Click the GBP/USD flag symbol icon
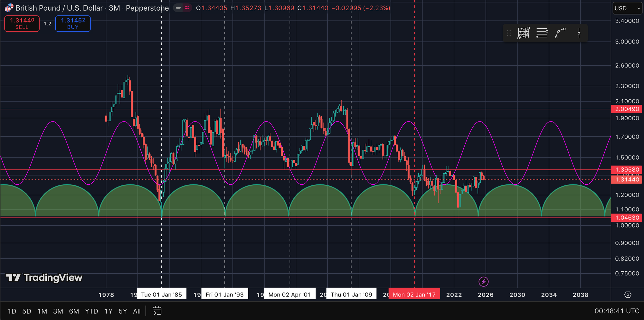The height and width of the screenshot is (320, 644). 9,8
